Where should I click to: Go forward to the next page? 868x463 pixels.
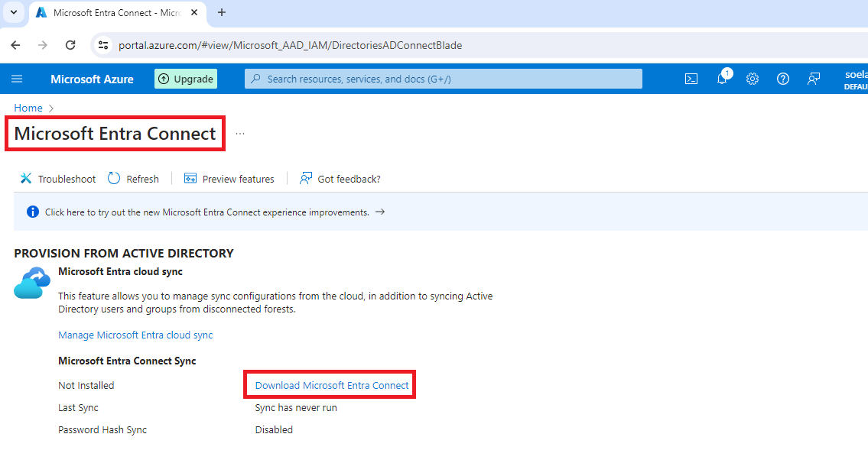tap(43, 45)
